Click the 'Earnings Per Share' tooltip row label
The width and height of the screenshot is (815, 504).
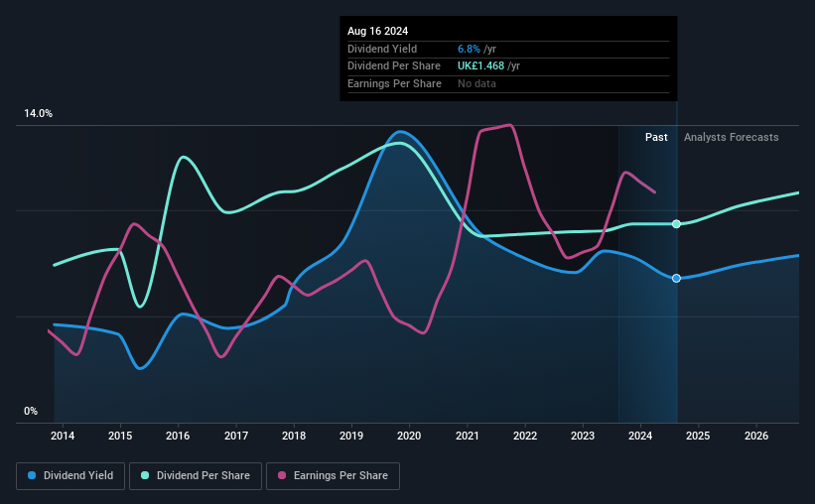[394, 83]
